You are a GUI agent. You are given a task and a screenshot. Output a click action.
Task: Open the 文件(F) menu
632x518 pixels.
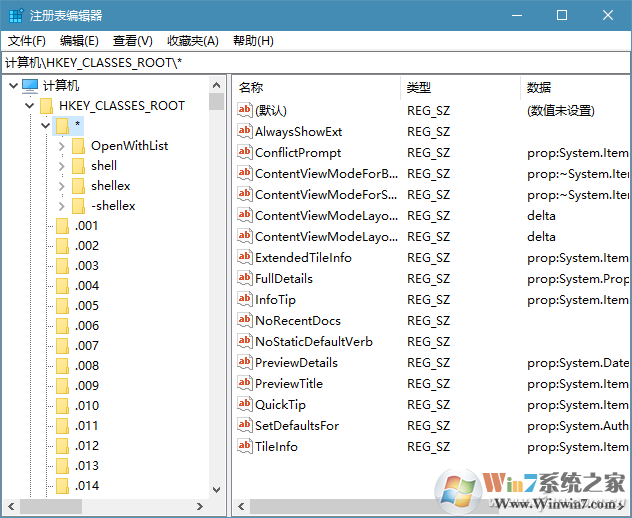coord(27,41)
